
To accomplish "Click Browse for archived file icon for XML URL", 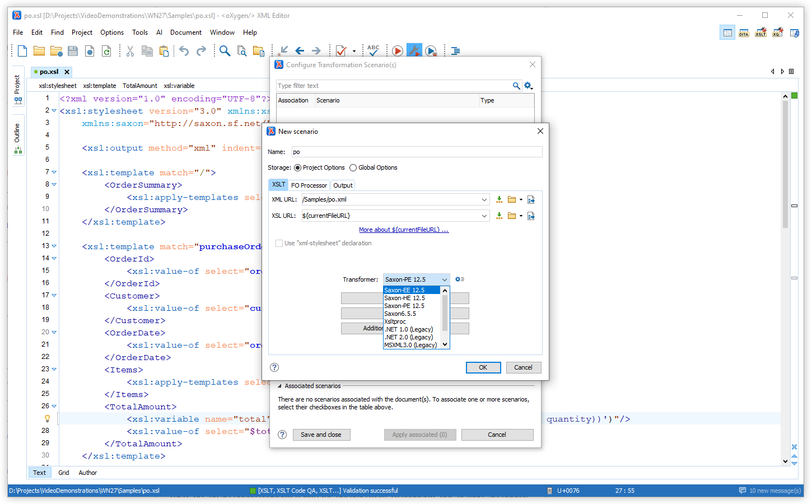I will click(531, 199).
